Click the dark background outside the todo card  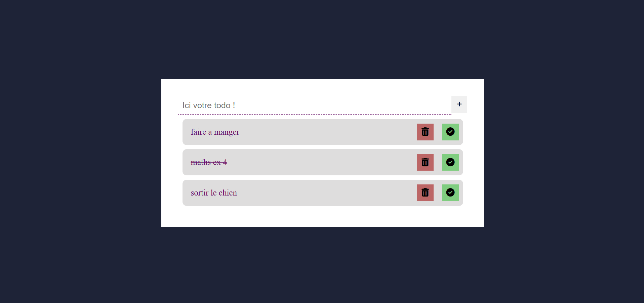(81, 151)
